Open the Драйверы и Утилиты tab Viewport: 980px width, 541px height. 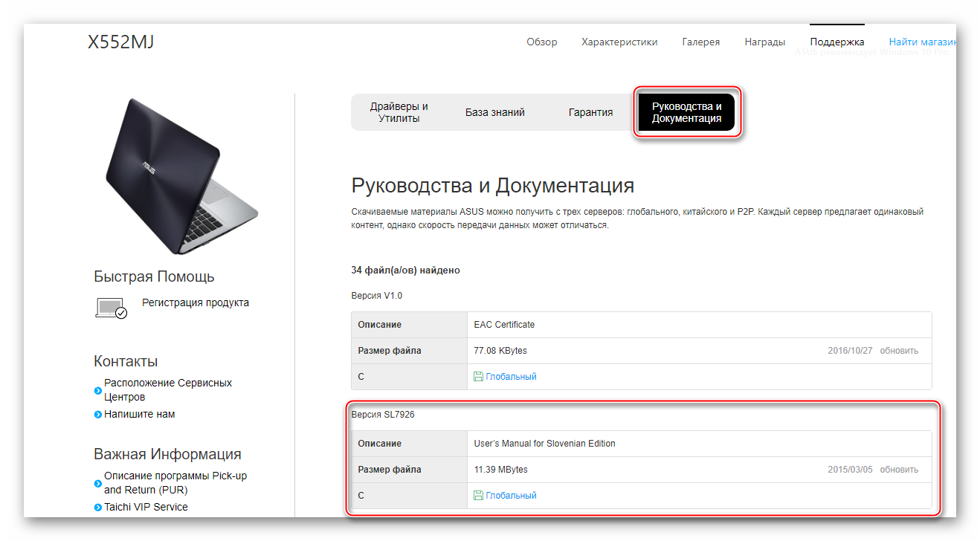tap(399, 112)
